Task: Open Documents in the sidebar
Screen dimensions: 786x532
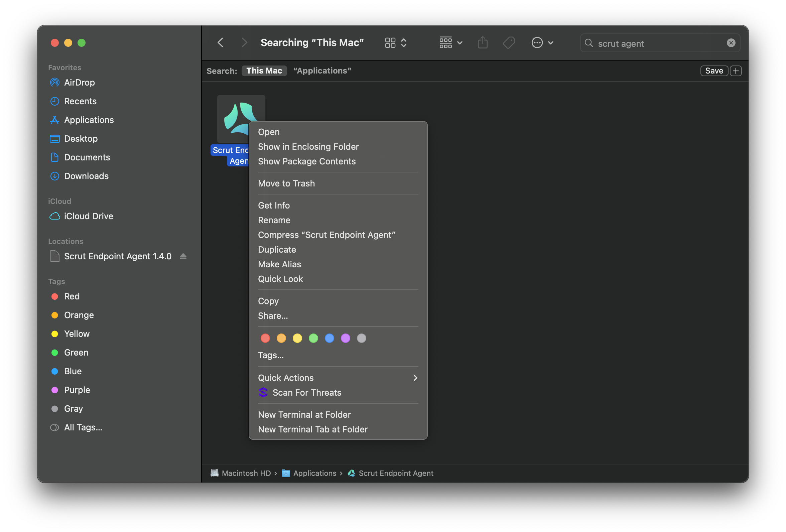Action: 80,157
